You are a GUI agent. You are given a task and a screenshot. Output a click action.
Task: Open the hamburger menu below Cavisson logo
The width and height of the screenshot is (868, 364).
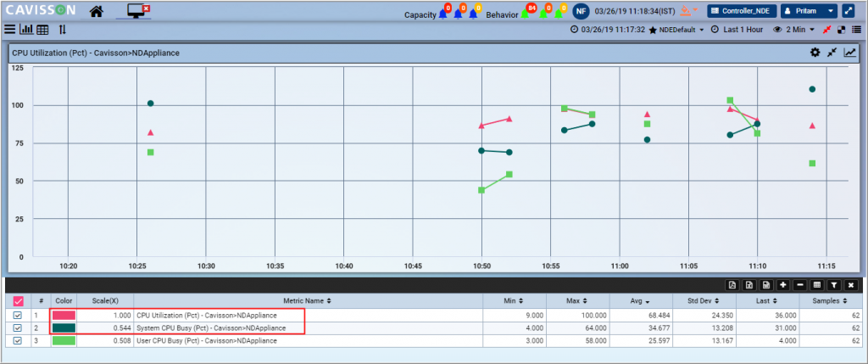(9, 30)
